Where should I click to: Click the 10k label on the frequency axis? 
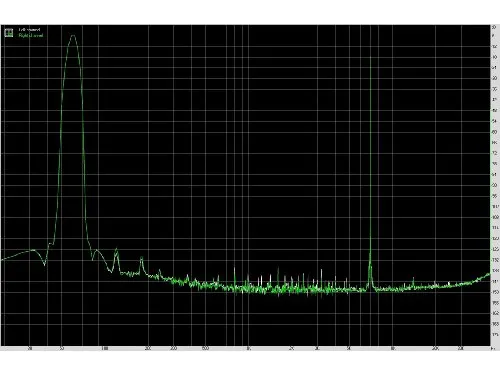[x=393, y=349]
